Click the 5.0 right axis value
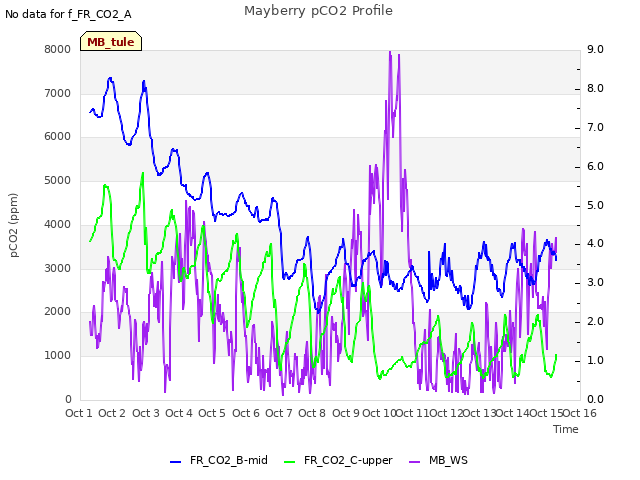Viewport: 640px width, 480px height. [x=596, y=205]
